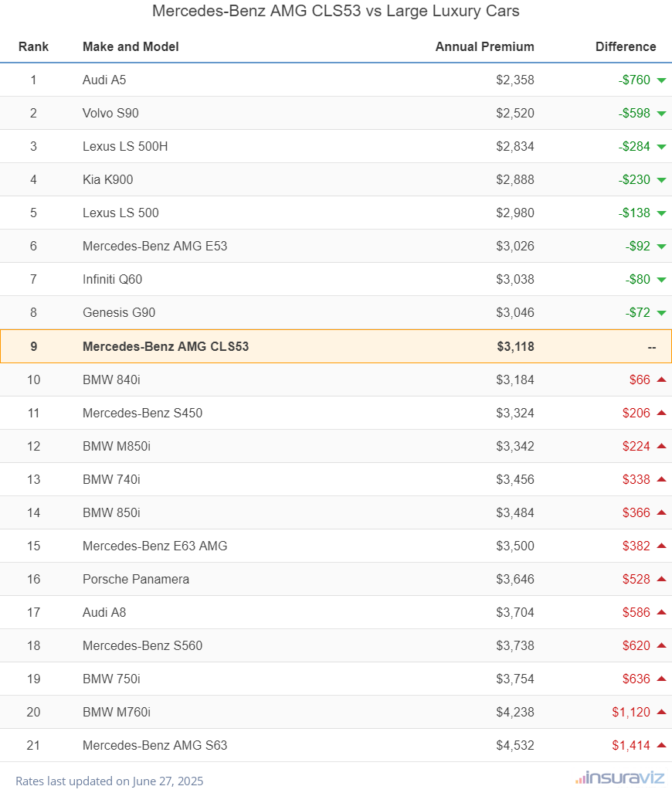Screen dimensions: 672x793
Task: Click the green arrow in Infiniti Q60 row
Action: click(x=661, y=281)
